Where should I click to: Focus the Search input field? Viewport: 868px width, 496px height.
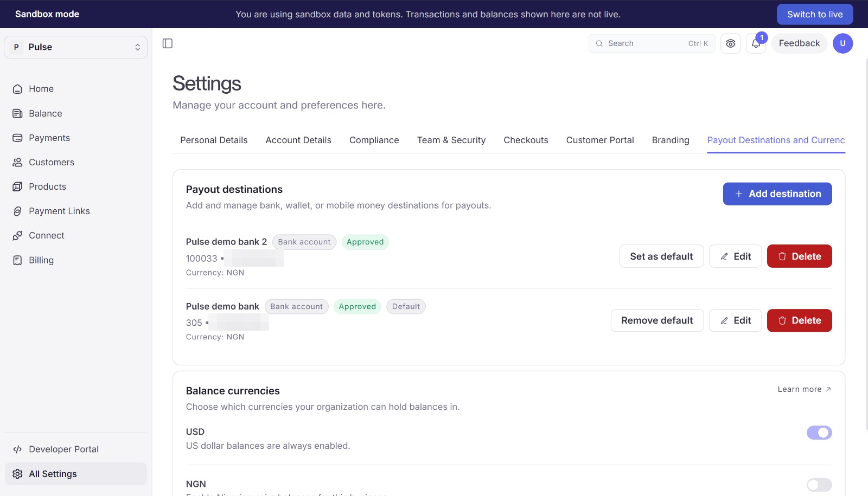click(652, 43)
